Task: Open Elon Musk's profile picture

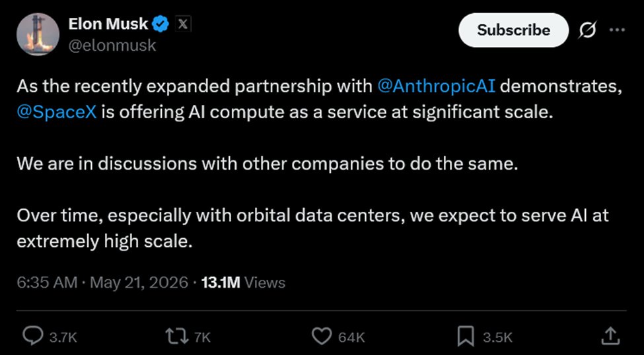Action: [x=38, y=34]
